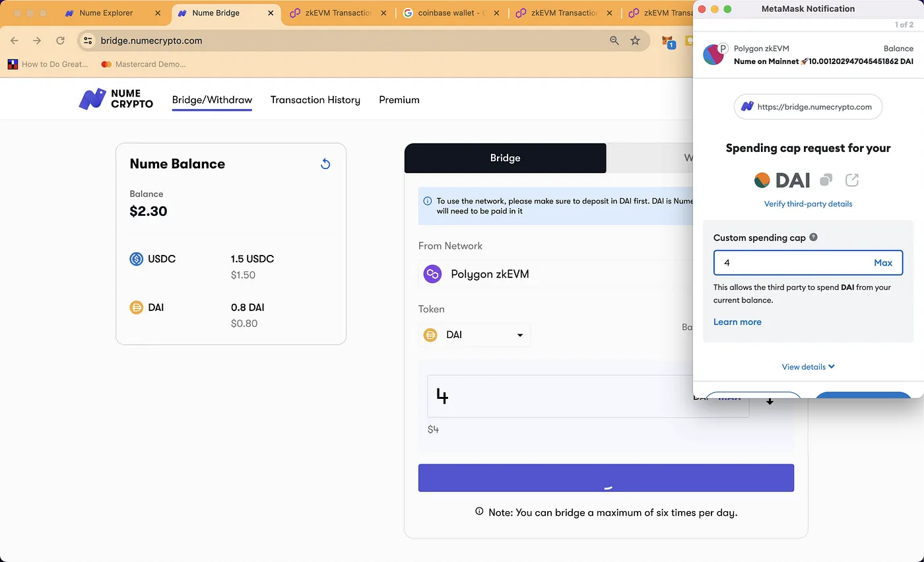The image size is (924, 562).
Task: Click the DAI token logo in MetaMask
Action: (762, 180)
